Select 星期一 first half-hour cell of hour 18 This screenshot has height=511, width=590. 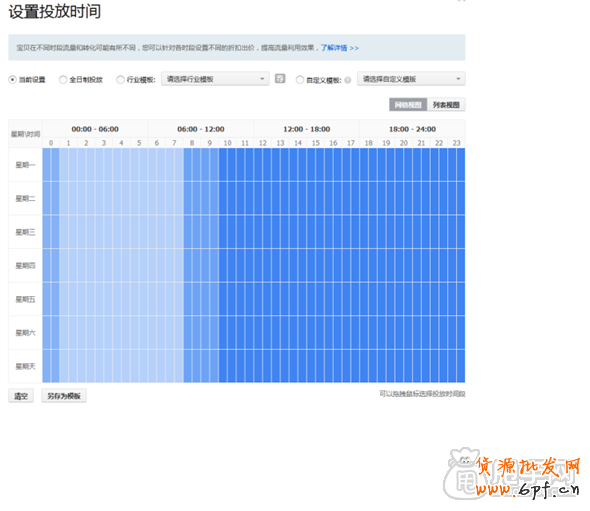tap(364, 165)
